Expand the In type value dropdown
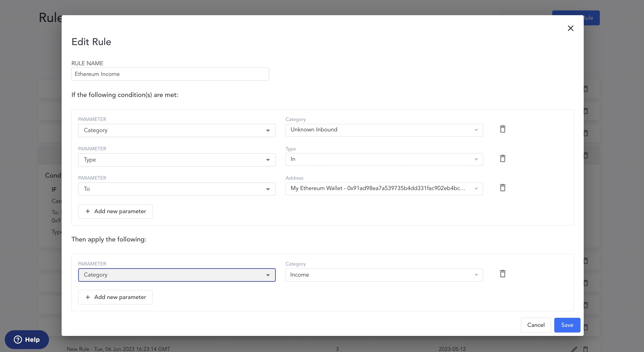This screenshot has height=352, width=644. click(x=384, y=159)
